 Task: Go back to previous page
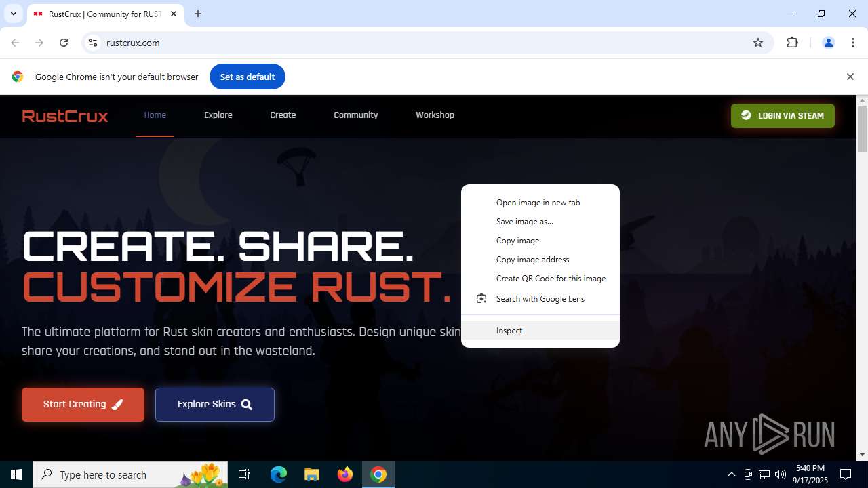click(15, 43)
